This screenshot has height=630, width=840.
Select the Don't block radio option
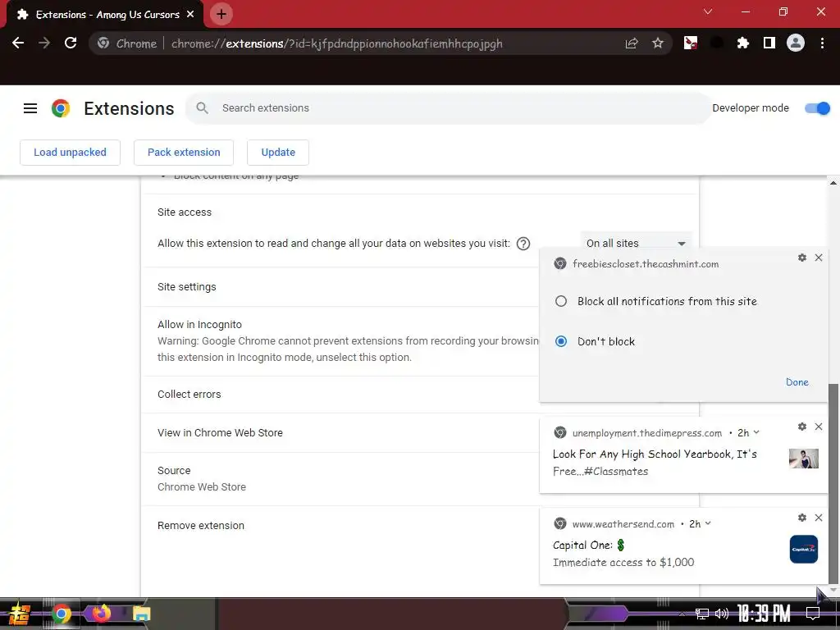pyautogui.click(x=561, y=341)
